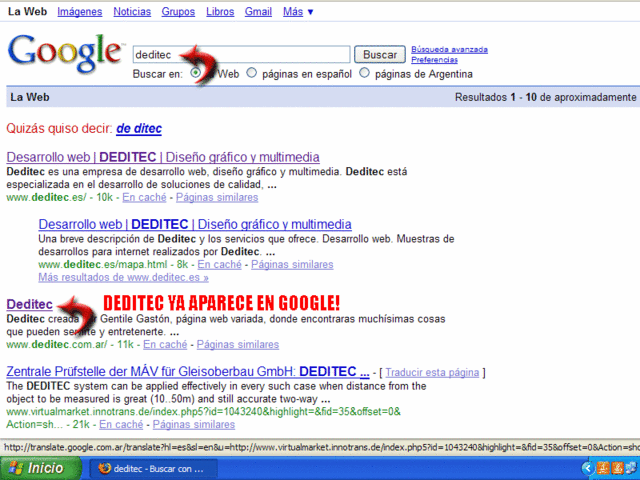Open the 'Más' dropdown menu
Viewport: 640px width, 480px height.
pyautogui.click(x=298, y=12)
